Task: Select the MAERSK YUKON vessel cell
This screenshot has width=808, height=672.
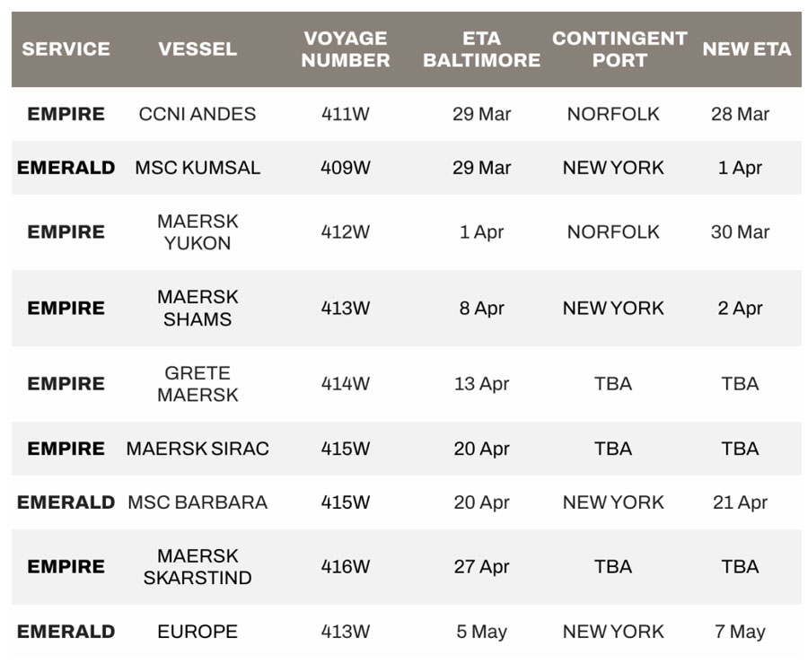Action: 198,231
